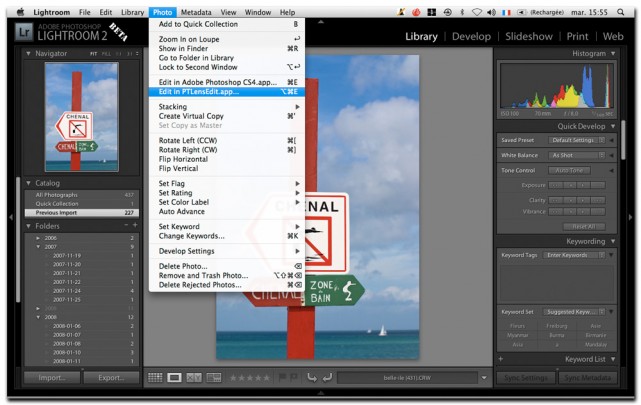This screenshot has width=641, height=405.
Task: Hide top module bar with top arrow
Action: 321,22
